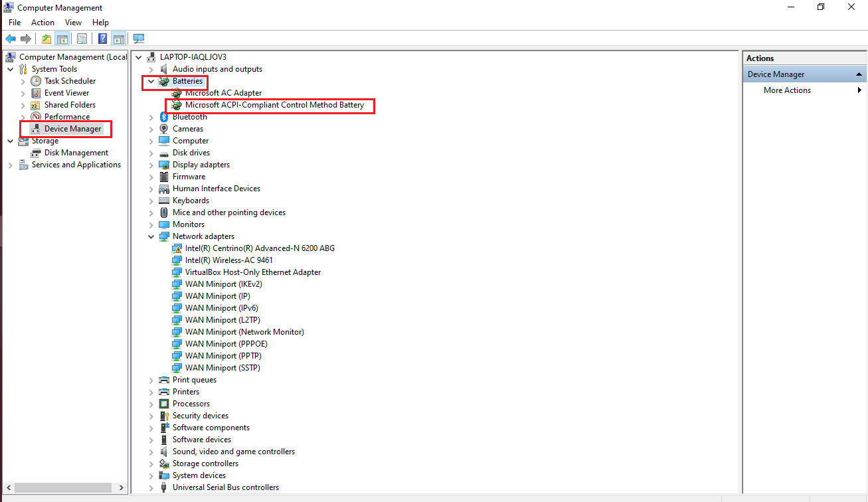Collapse the Network adapters category
This screenshot has width=868, height=502.
coord(151,236)
